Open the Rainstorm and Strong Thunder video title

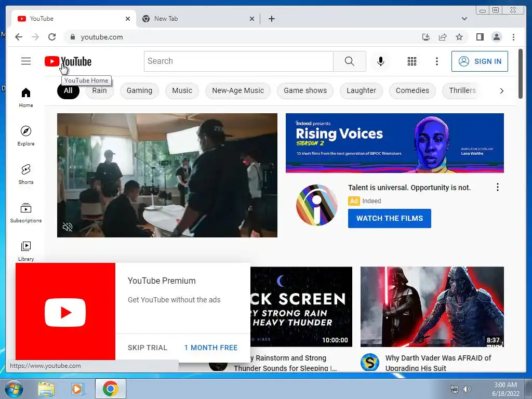pos(285,363)
